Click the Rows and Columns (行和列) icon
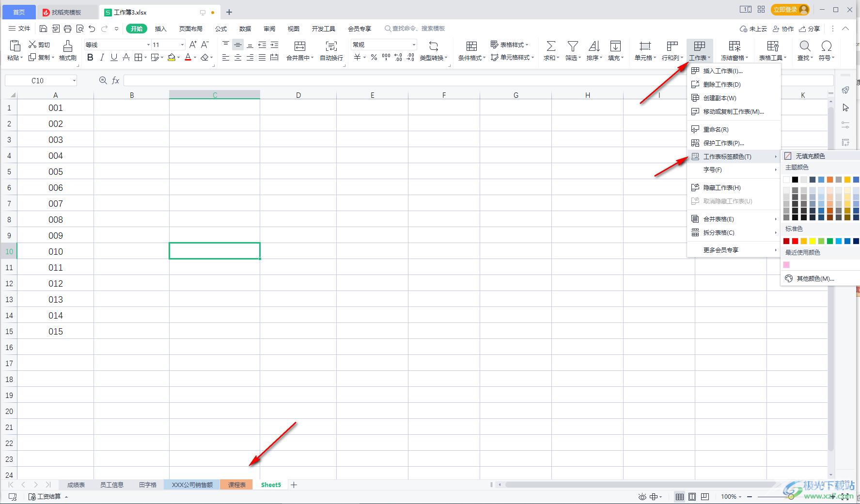The image size is (860, 504). click(x=672, y=46)
